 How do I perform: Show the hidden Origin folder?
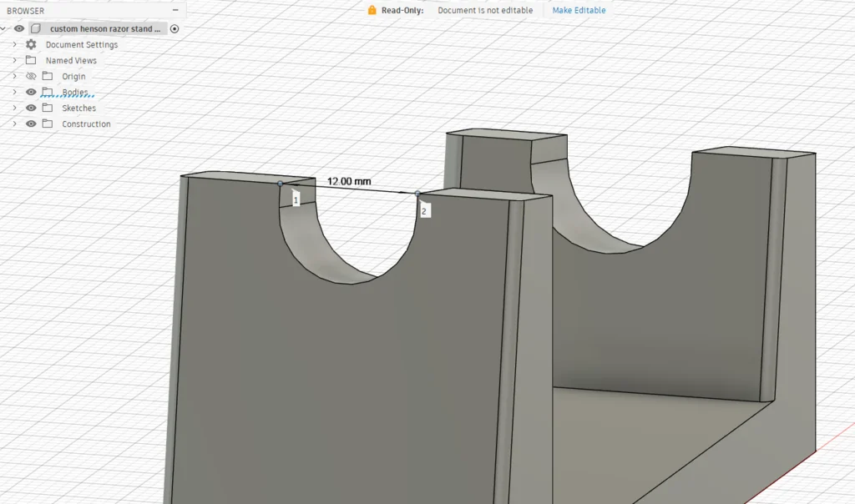click(x=31, y=76)
